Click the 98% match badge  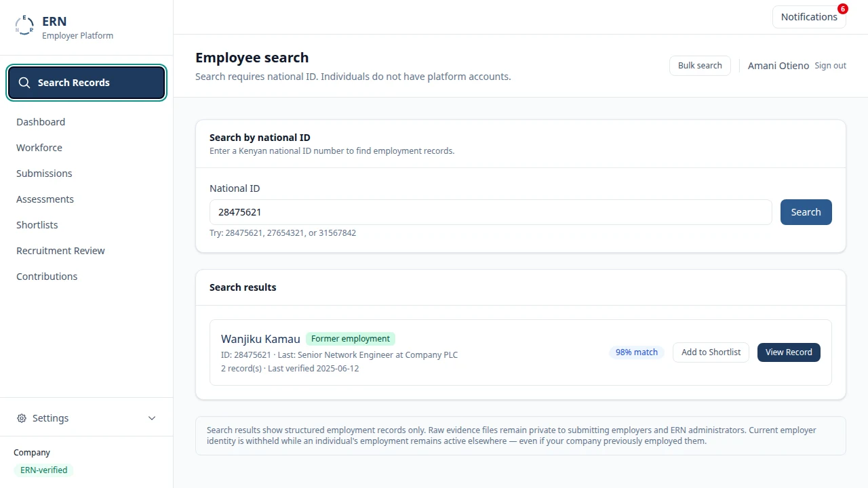[636, 352]
